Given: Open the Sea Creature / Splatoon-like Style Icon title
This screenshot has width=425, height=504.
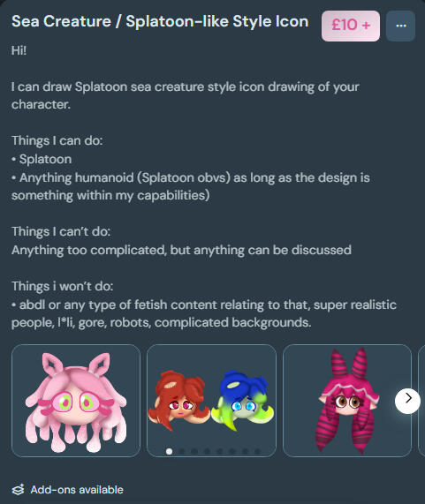Looking at the screenshot, I should point(160,21).
